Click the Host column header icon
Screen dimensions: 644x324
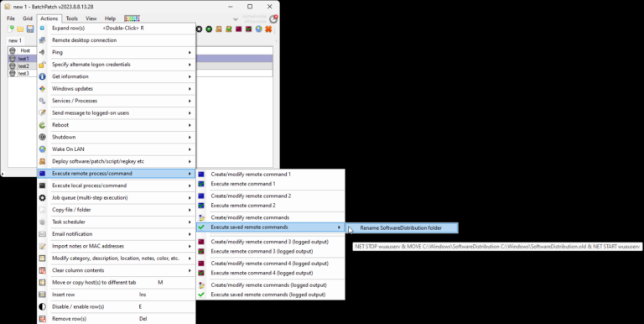point(13,50)
